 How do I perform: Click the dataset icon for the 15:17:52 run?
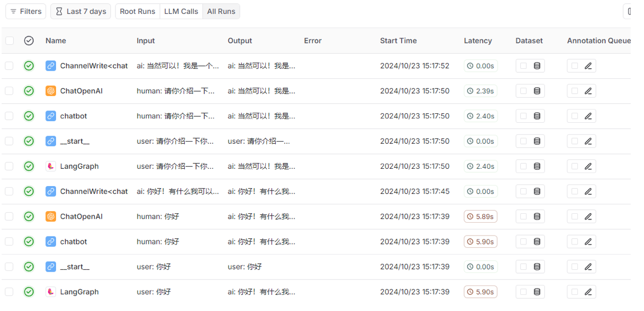(537, 66)
